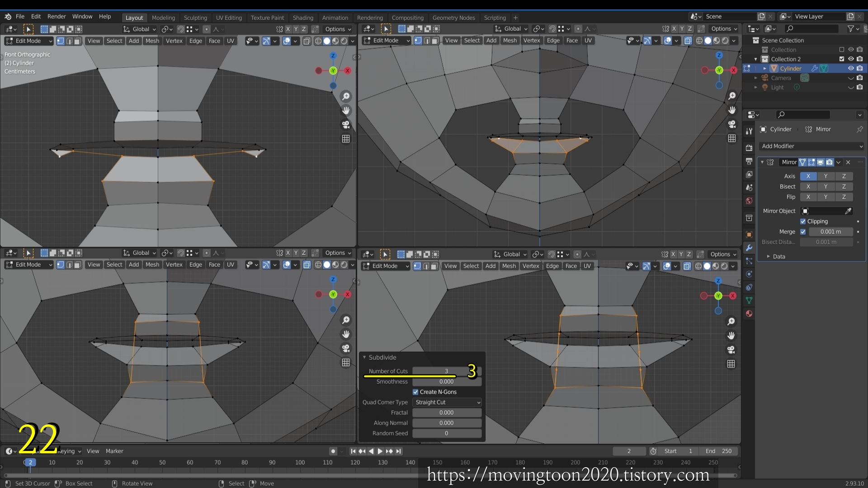Open the Render menu
This screenshot has width=868, height=488.
57,16
